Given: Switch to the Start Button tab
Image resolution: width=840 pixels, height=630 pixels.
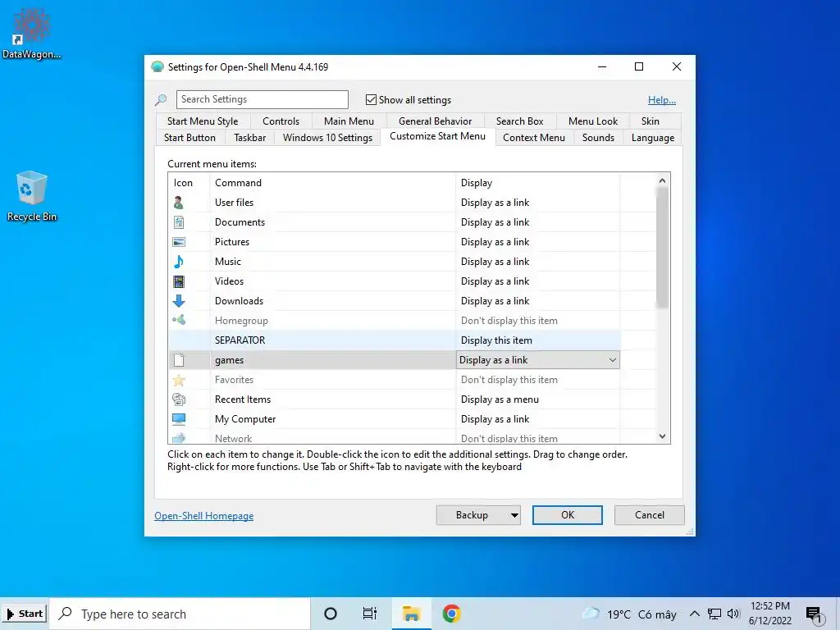Looking at the screenshot, I should point(189,138).
